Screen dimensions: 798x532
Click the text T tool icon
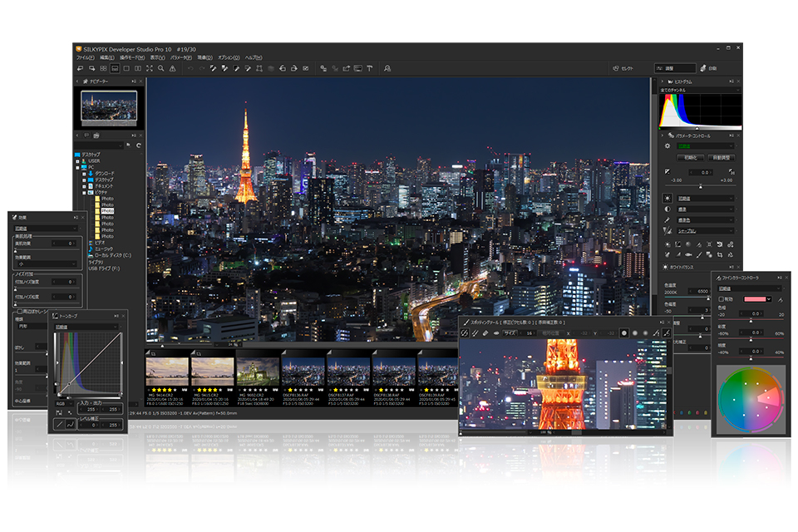pyautogui.click(x=369, y=68)
